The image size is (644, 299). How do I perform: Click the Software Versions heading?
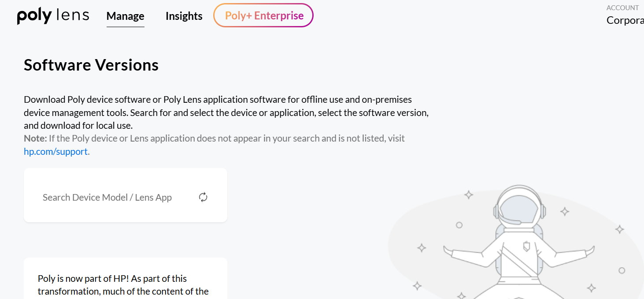click(91, 65)
